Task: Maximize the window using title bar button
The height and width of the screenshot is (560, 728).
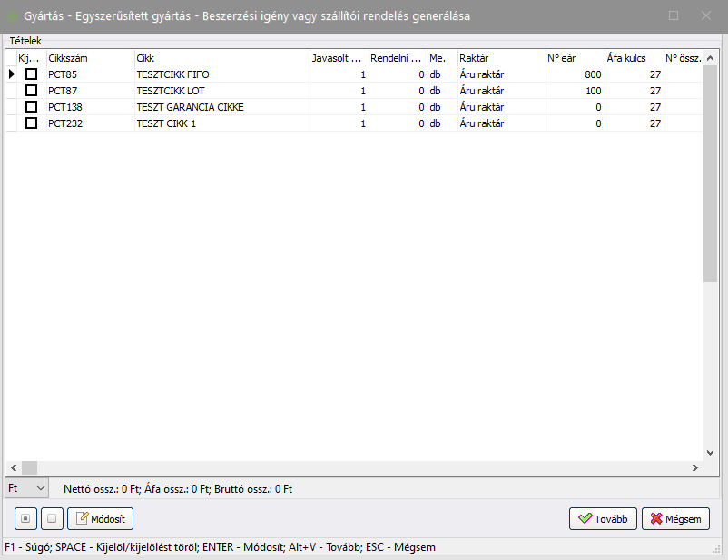Action: click(674, 15)
